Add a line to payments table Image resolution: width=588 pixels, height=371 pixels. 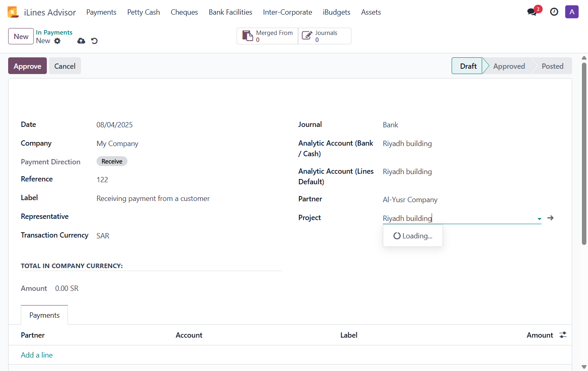click(x=37, y=355)
